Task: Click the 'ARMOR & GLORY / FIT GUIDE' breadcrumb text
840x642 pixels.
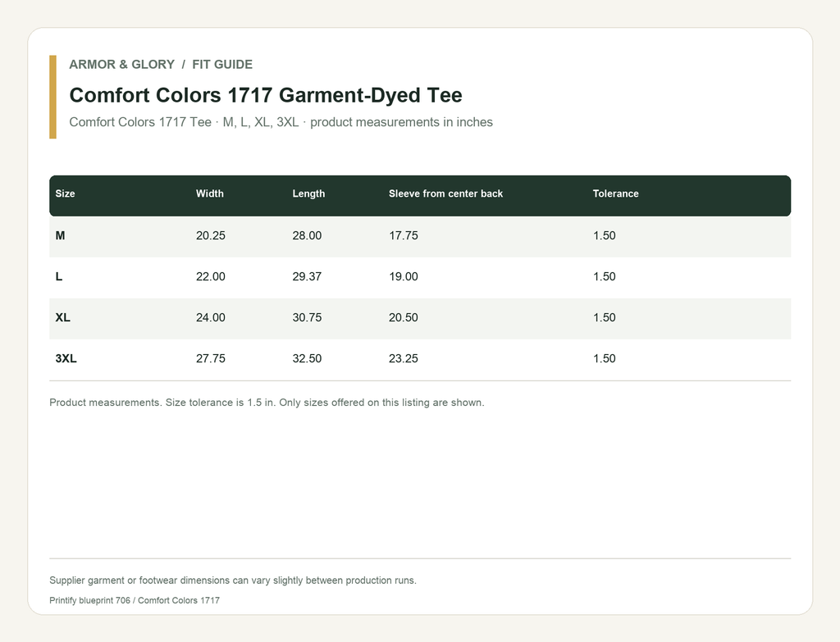Action: pyautogui.click(x=161, y=64)
